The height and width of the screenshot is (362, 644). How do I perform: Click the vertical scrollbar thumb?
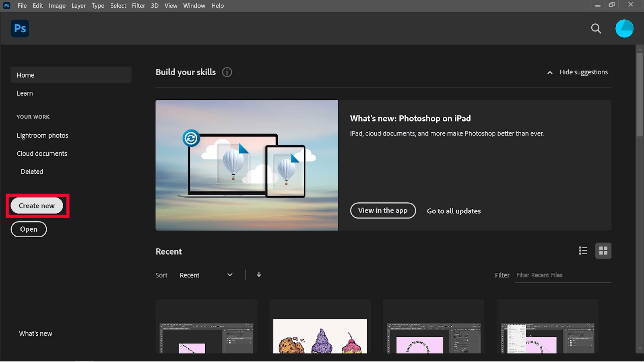tap(640, 95)
